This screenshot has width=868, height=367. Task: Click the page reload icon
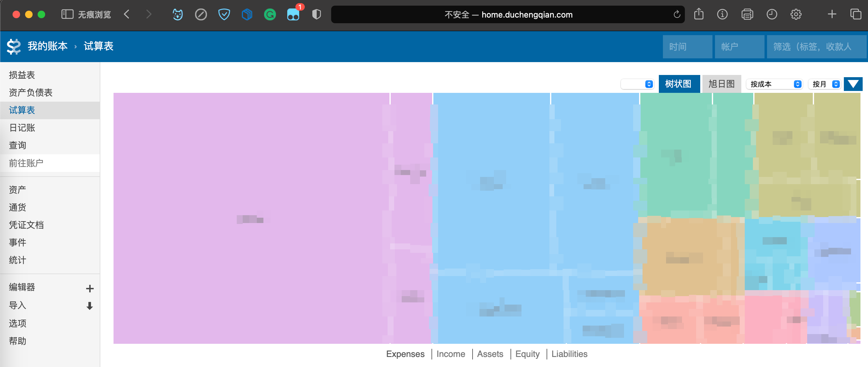[x=677, y=14]
